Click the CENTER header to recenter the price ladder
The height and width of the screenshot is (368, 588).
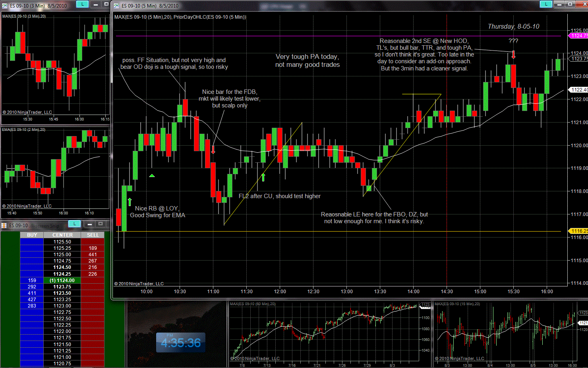62,235
